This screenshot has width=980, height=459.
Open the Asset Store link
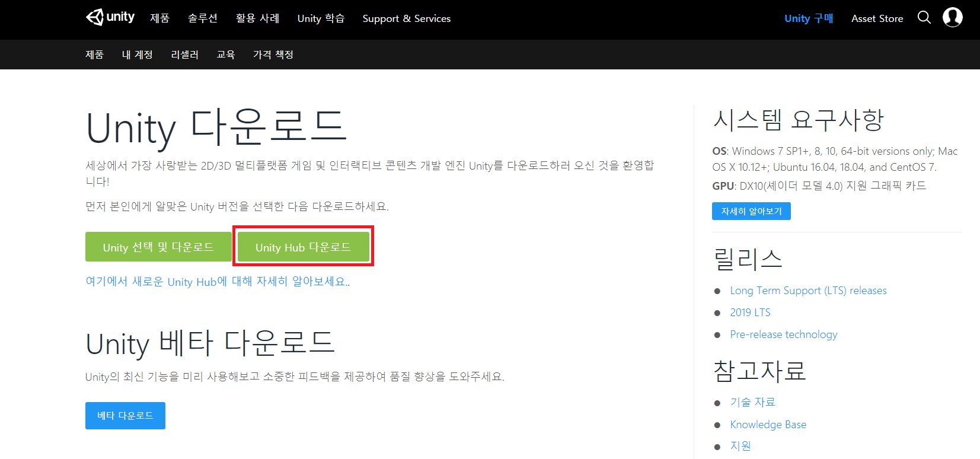877,18
